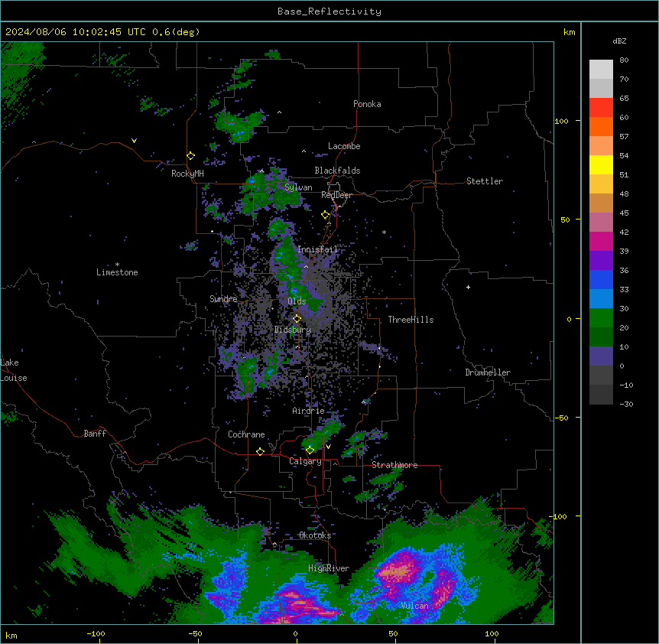659x644 pixels.
Task: Click the asterisk marker above Limestone label
Action: click(x=117, y=265)
